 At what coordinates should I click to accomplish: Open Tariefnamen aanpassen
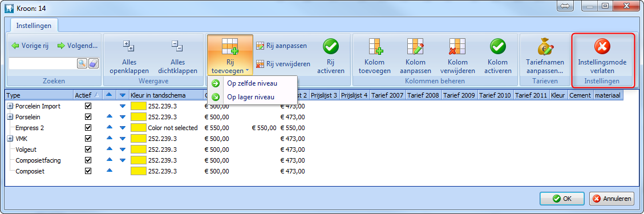point(545,56)
